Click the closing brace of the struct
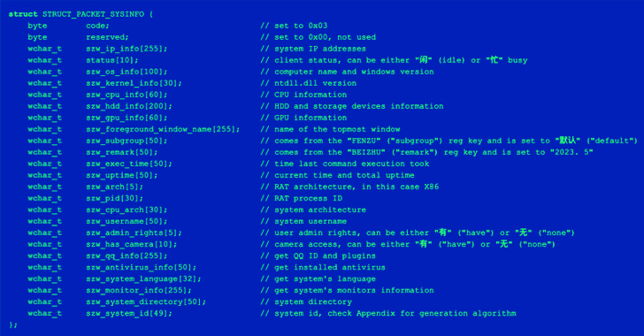The width and height of the screenshot is (644, 336). [x=13, y=325]
